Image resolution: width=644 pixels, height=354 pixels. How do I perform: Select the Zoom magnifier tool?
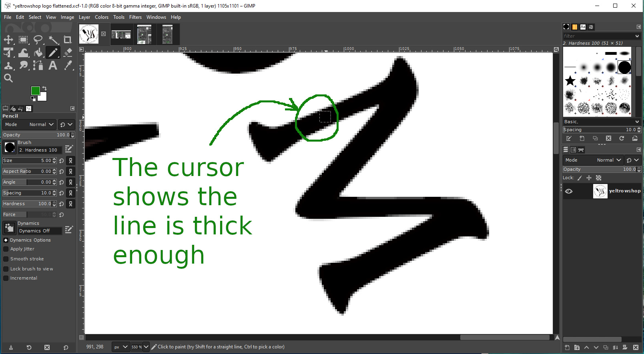pos(8,78)
